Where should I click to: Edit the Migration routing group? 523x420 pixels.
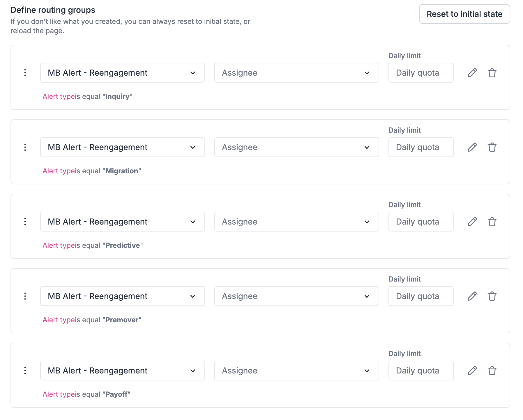472,147
